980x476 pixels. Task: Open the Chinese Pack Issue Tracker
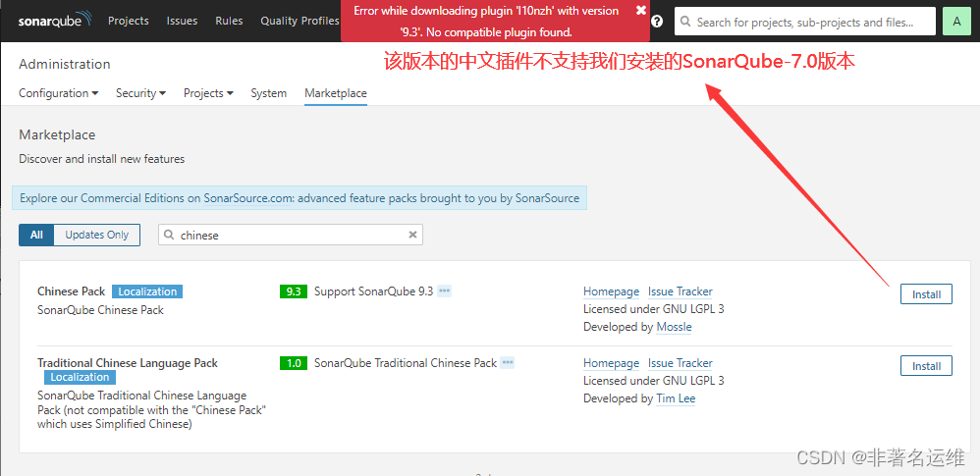[x=680, y=291]
